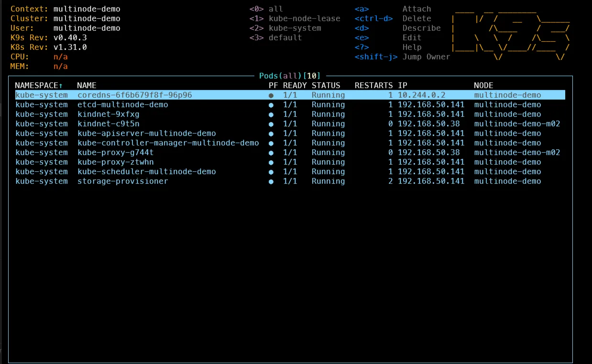Select the kube-apiserver-multinode-demo pod row
The image size is (592, 364).
[146, 133]
